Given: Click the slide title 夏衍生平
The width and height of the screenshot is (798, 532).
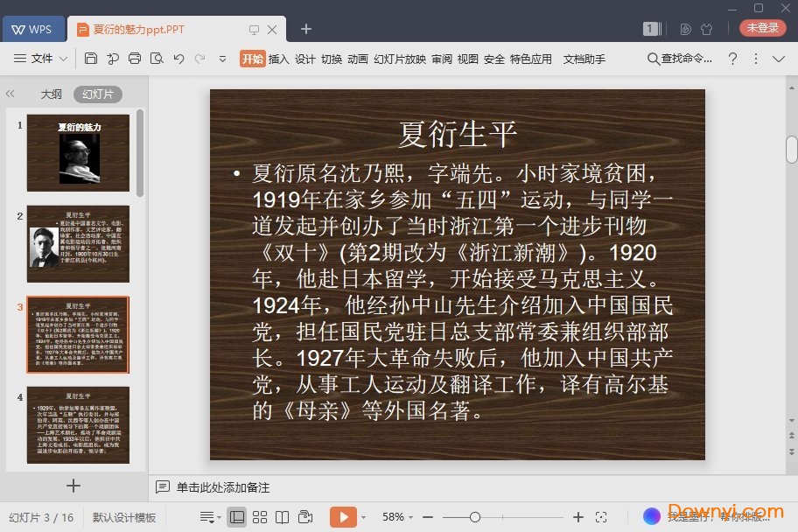Looking at the screenshot, I should 458,135.
